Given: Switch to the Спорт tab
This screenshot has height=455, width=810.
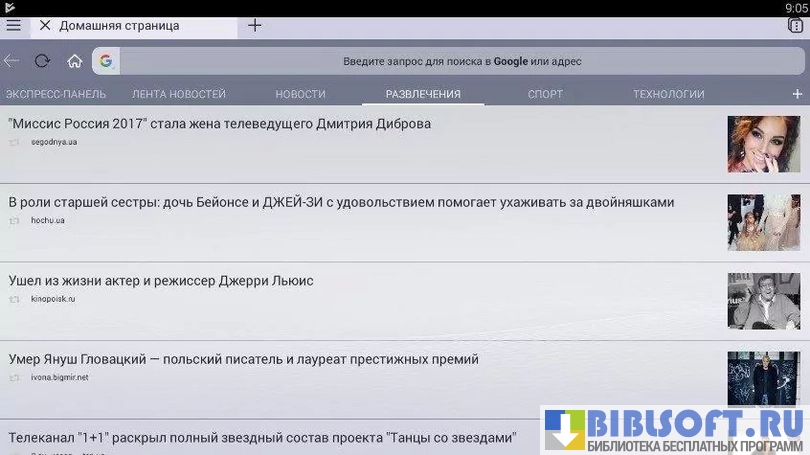Looking at the screenshot, I should click(x=545, y=94).
